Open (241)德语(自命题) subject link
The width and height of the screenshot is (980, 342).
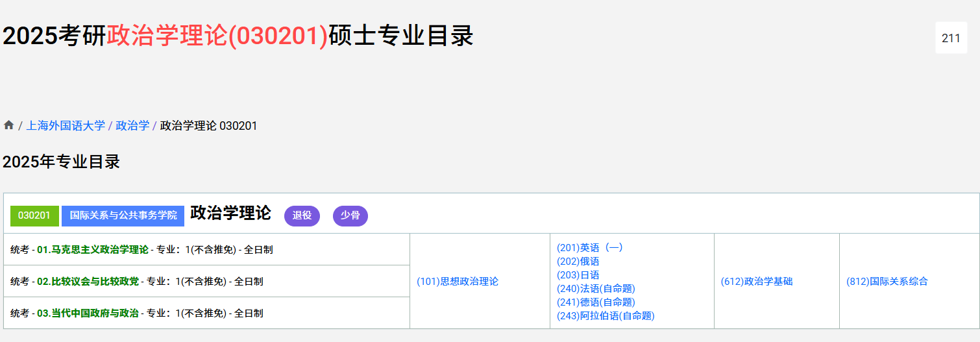pyautogui.click(x=596, y=302)
